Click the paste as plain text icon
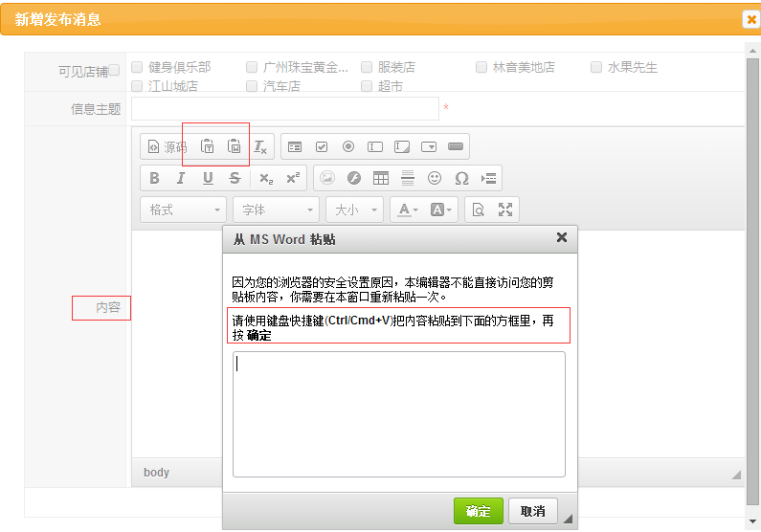This screenshot has width=761, height=532. (x=207, y=146)
